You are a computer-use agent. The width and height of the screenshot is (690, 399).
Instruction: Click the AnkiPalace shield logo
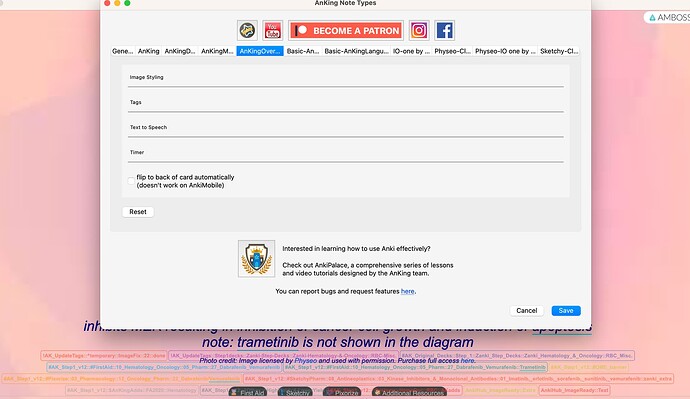(257, 259)
